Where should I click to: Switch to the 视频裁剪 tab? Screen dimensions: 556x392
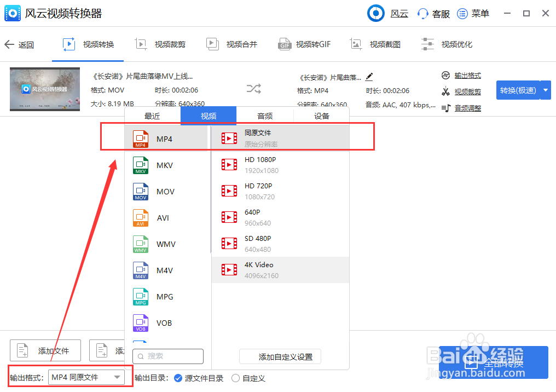coord(160,44)
